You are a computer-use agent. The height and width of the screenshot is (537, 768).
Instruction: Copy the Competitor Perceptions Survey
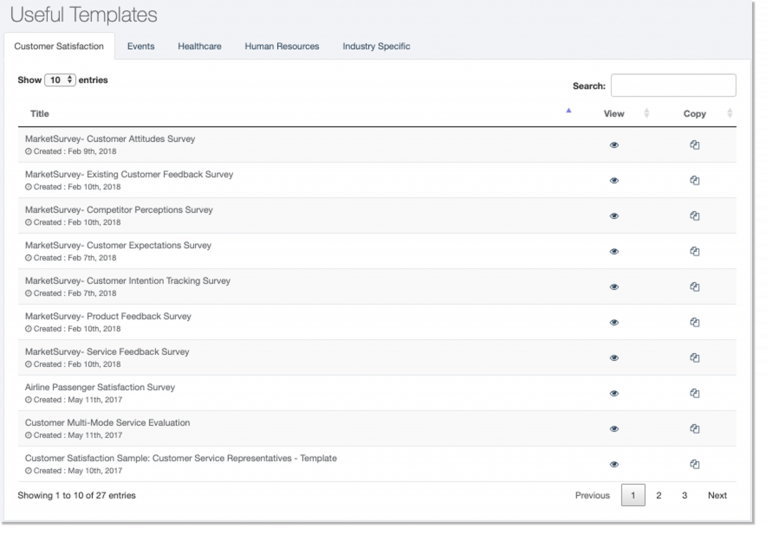coord(695,216)
